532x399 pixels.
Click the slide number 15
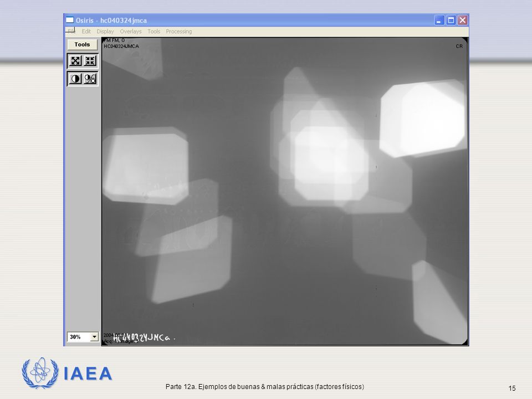tap(512, 388)
